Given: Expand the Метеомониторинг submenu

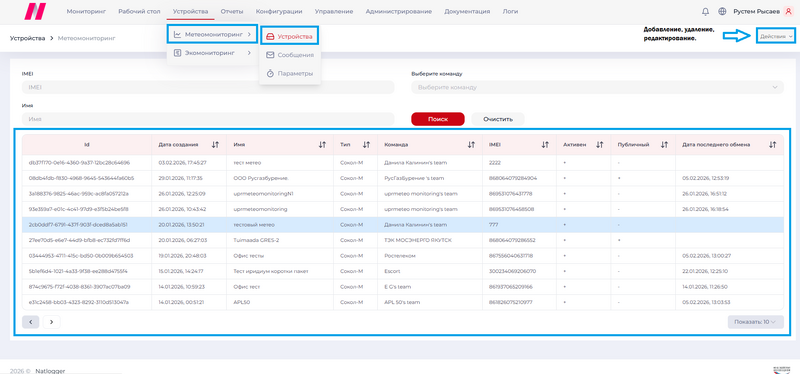Looking at the screenshot, I should point(212,35).
